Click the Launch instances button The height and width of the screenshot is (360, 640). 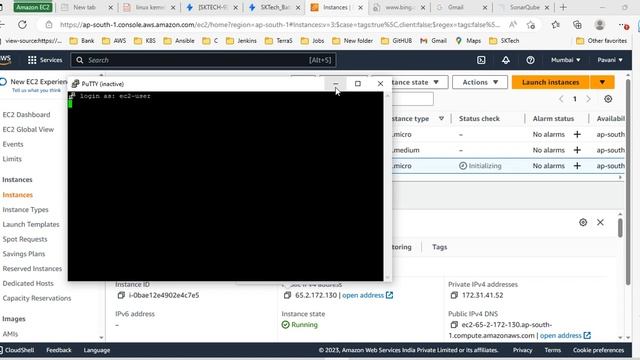coord(551,82)
